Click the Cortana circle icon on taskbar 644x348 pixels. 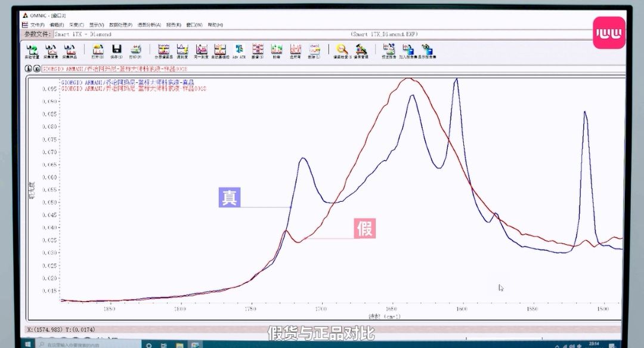pyautogui.click(x=148, y=345)
